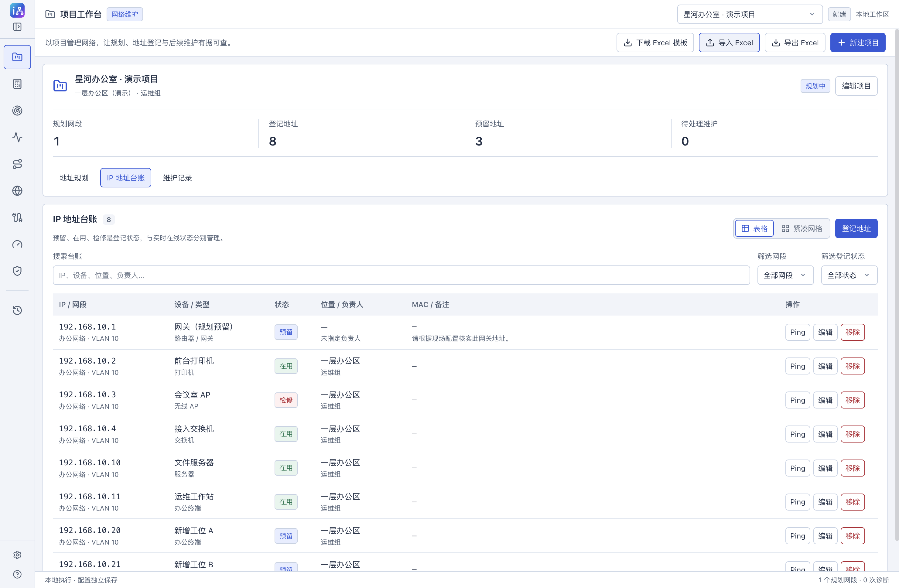
Task: Click 导出 Excel button
Action: click(795, 43)
